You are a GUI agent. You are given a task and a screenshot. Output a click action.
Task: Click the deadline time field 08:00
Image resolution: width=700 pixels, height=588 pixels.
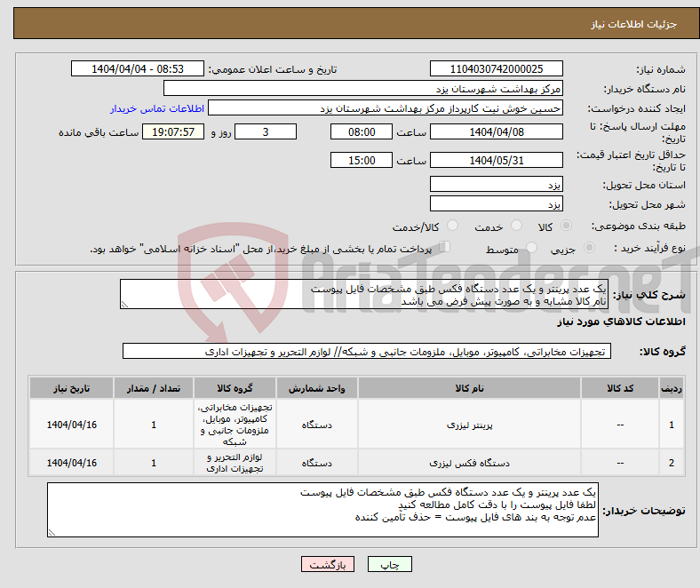(x=362, y=131)
